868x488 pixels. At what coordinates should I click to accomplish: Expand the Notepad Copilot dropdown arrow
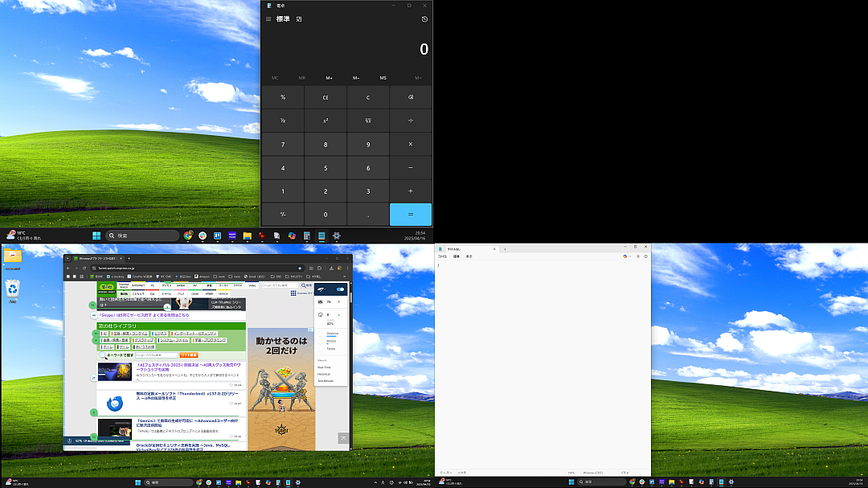point(630,256)
